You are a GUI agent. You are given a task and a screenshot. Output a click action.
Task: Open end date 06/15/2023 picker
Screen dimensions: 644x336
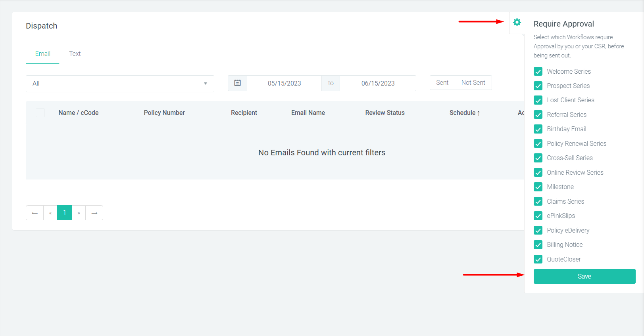point(378,83)
